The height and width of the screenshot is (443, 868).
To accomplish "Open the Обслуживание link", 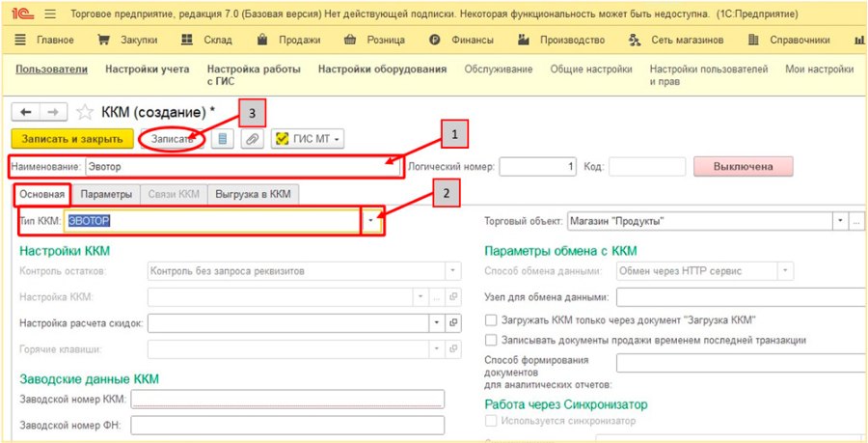I will point(499,69).
